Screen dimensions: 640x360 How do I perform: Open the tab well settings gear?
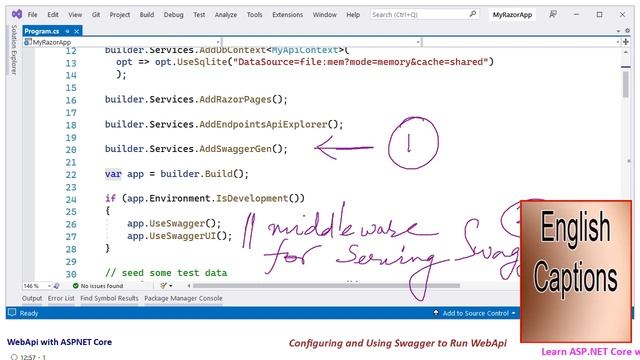point(627,31)
